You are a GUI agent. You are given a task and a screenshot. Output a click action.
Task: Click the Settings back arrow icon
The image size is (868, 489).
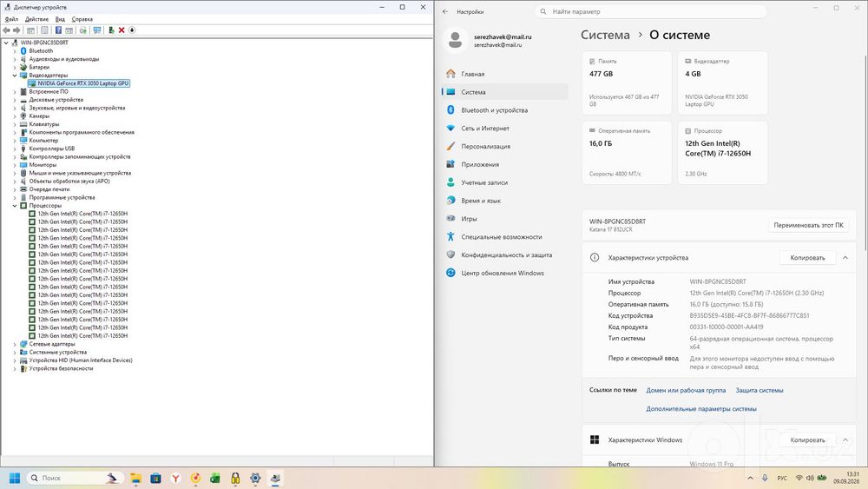click(x=445, y=11)
